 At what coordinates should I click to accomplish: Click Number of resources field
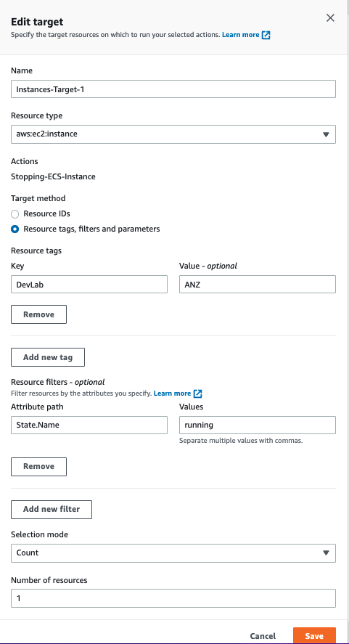click(173, 598)
